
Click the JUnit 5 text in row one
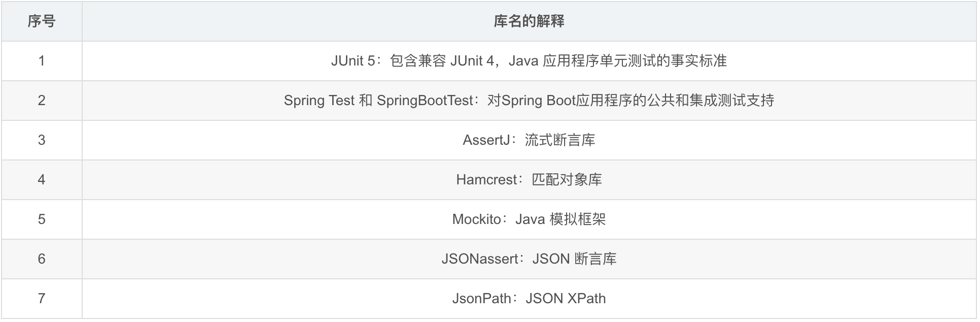[353, 61]
